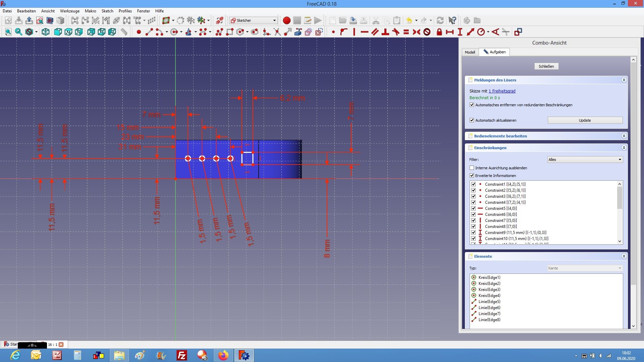The image size is (644, 362).
Task: Select the Create Polyline tool
Action: 219,32
